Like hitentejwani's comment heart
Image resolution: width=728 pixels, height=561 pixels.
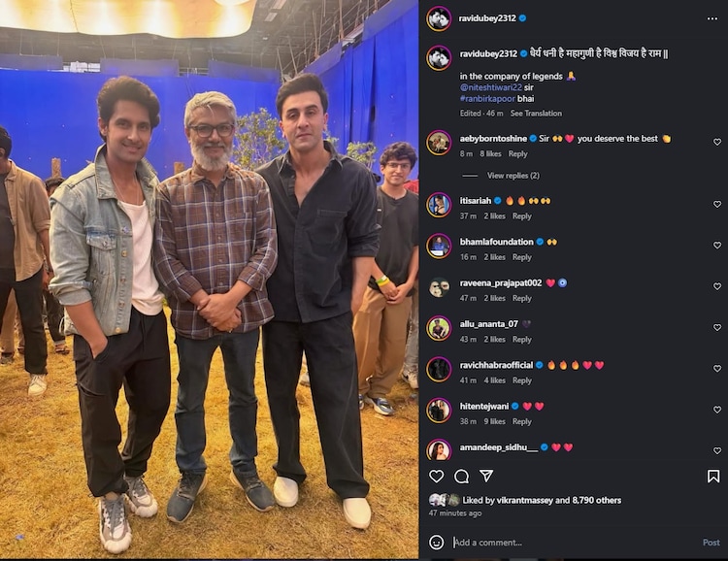(717, 410)
